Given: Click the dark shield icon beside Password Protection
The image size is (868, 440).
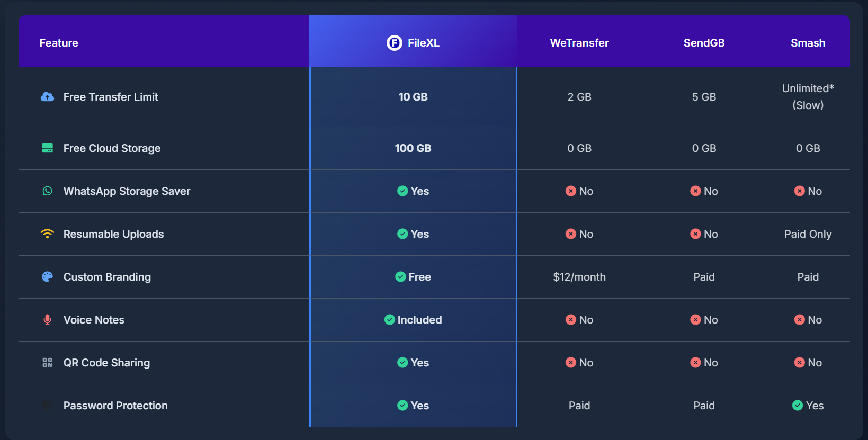Looking at the screenshot, I should (x=48, y=406).
